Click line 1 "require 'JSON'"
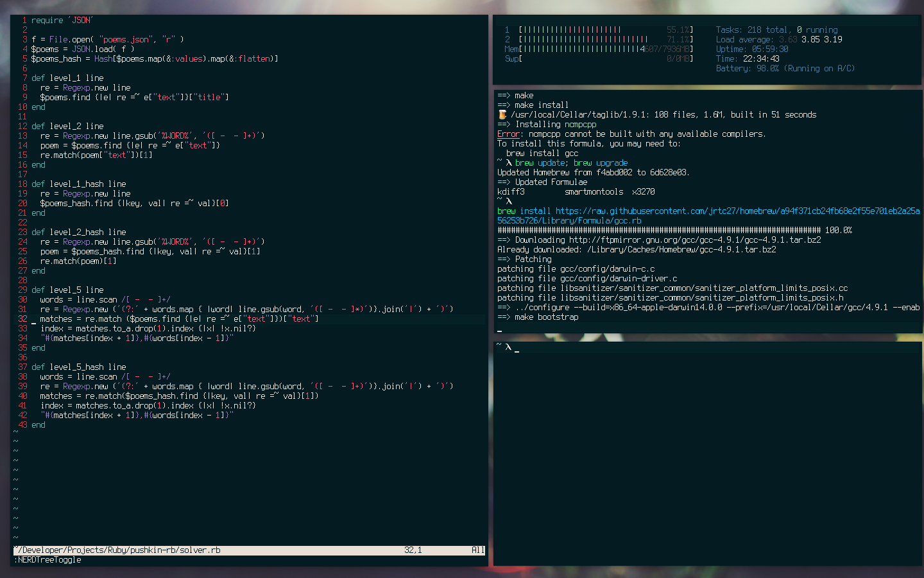This screenshot has width=924, height=578. [x=62, y=20]
